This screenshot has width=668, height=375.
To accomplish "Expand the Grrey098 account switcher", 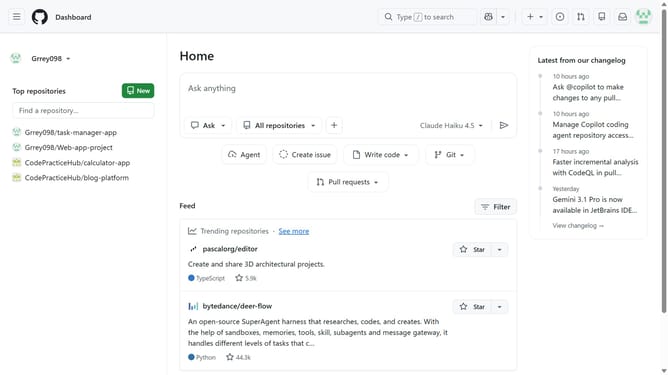I will click(x=50, y=58).
